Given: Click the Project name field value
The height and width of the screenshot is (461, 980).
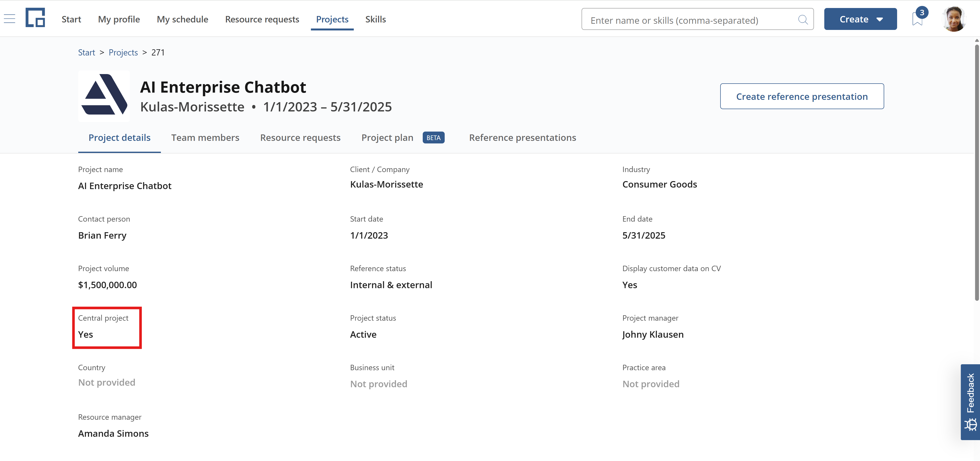Looking at the screenshot, I should pyautogui.click(x=124, y=186).
